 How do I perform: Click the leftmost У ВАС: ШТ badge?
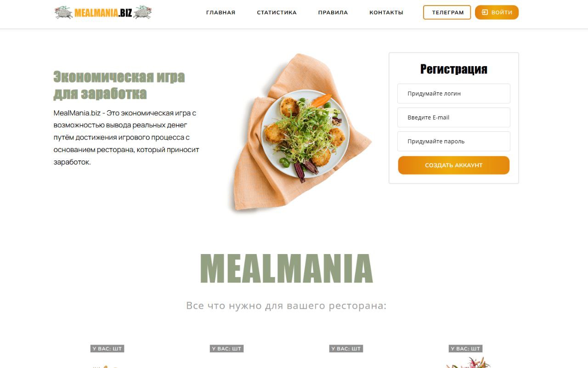point(107,349)
